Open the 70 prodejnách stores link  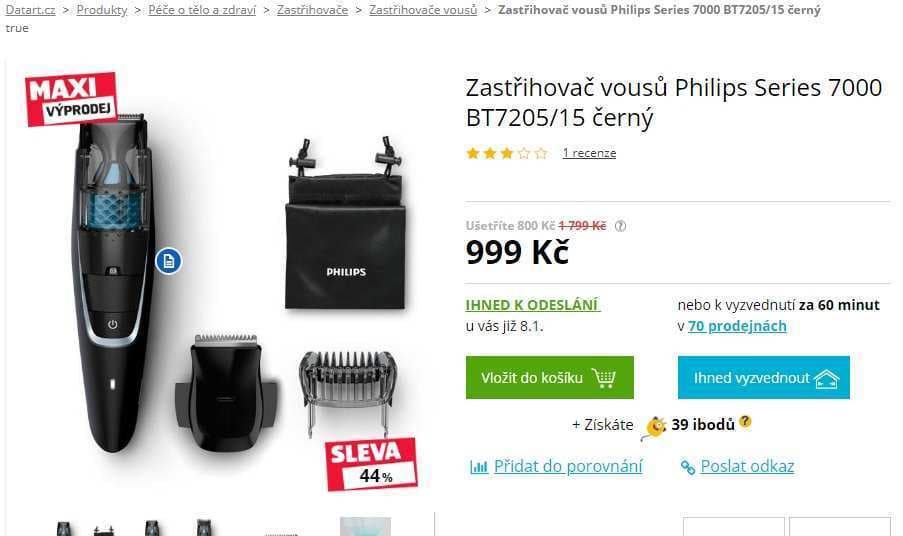click(737, 326)
